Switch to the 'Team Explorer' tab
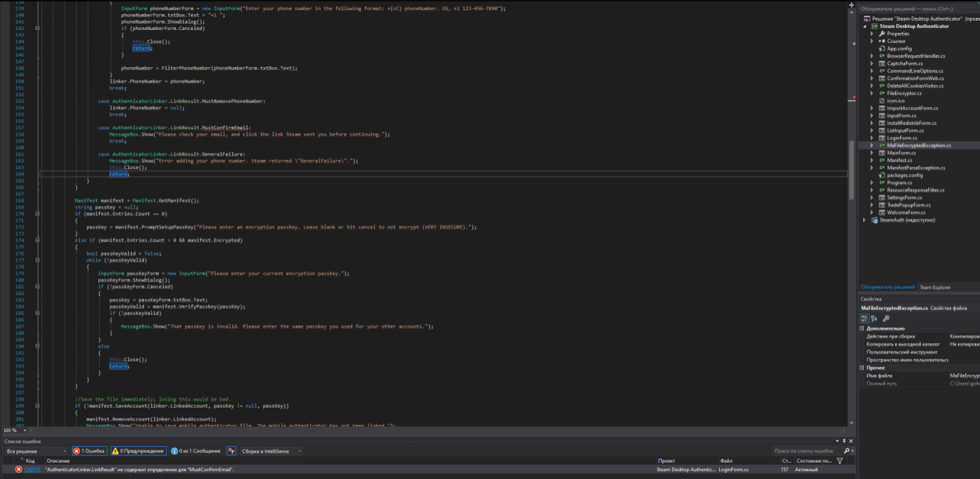The height and width of the screenshot is (479, 980). coord(934,287)
